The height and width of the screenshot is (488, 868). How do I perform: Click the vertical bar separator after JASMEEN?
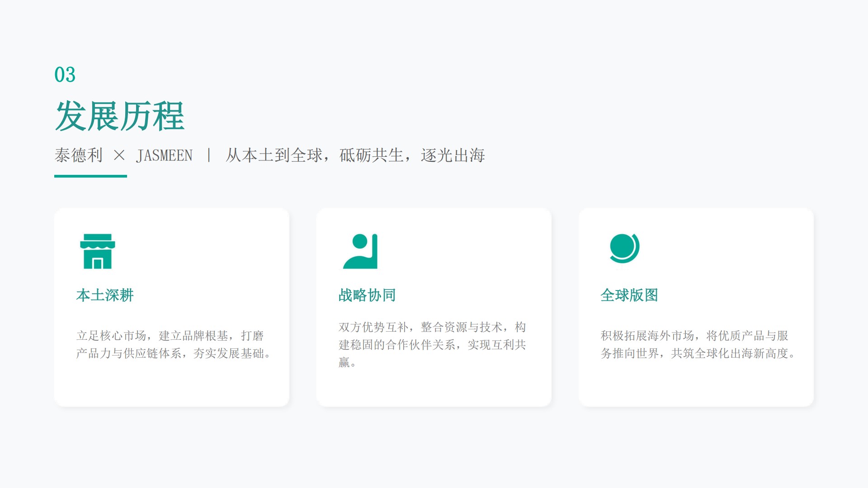click(209, 155)
